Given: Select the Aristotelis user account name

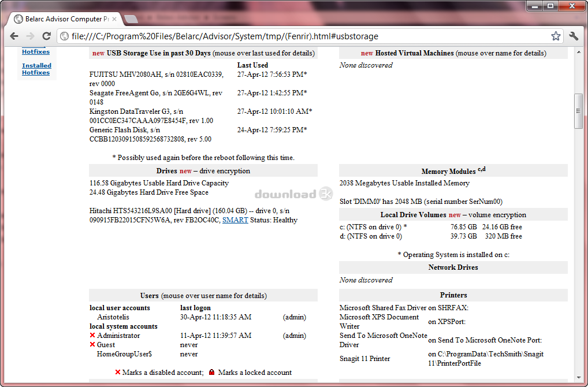Looking at the screenshot, I should coord(113,317).
